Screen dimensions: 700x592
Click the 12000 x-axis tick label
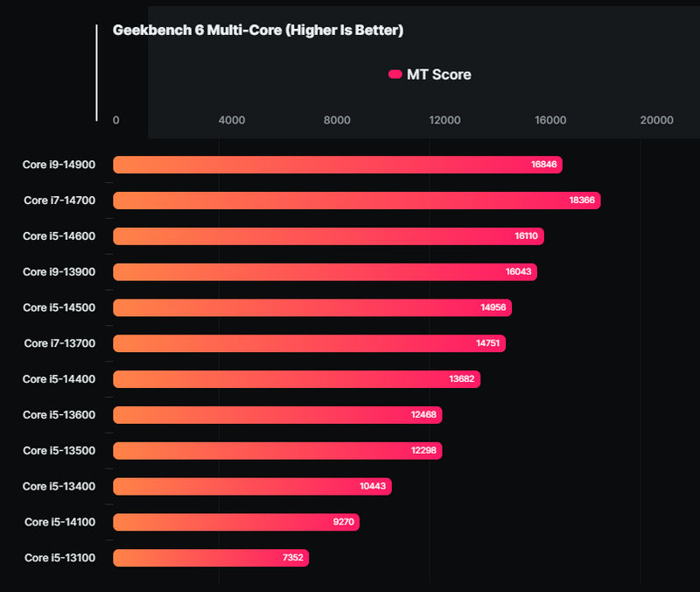click(x=444, y=121)
